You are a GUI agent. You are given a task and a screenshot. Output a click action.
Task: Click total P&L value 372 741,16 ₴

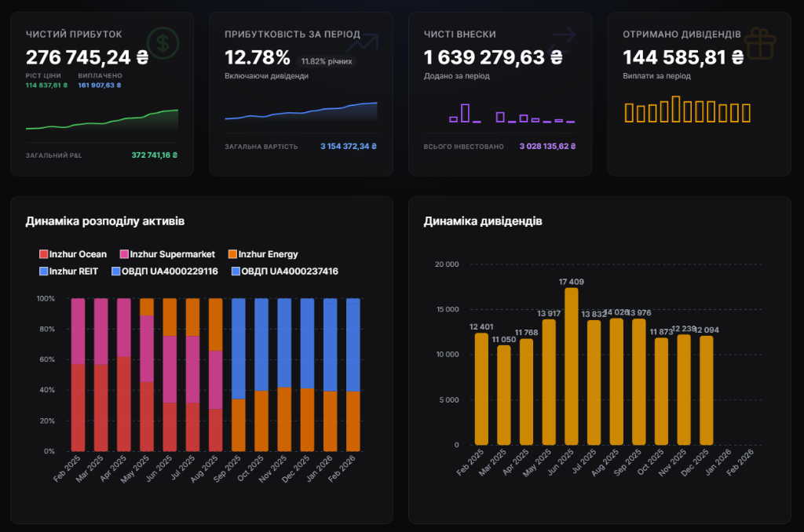pyautogui.click(x=155, y=155)
